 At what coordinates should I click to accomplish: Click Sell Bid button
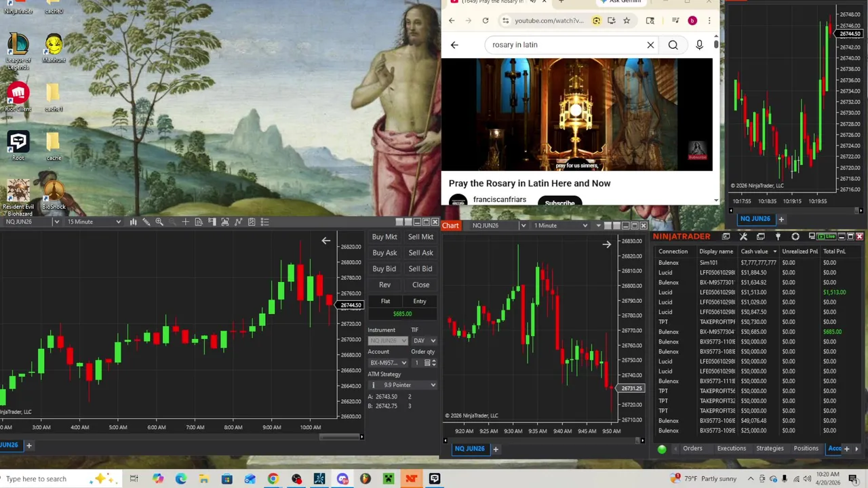420,269
